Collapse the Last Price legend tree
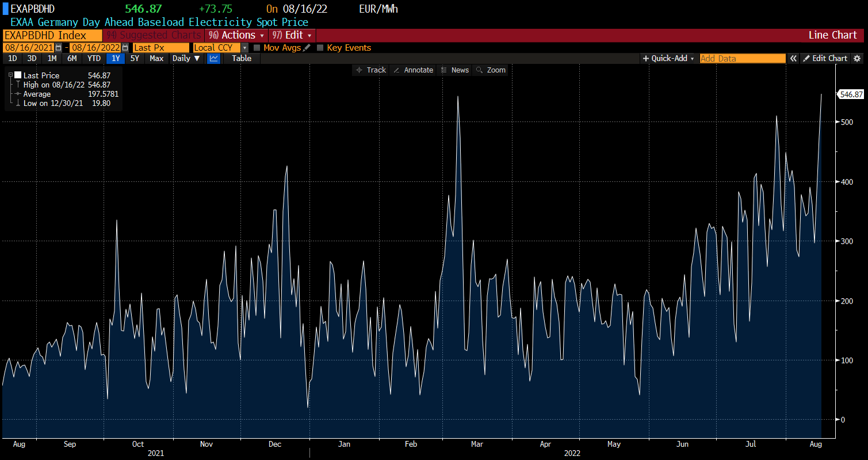The height and width of the screenshot is (460, 868). tap(10, 75)
